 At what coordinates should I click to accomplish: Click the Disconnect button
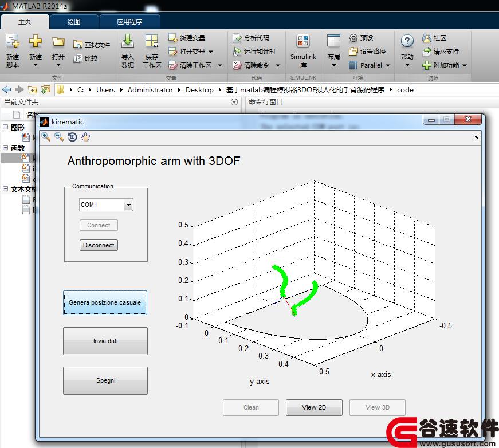(x=99, y=245)
